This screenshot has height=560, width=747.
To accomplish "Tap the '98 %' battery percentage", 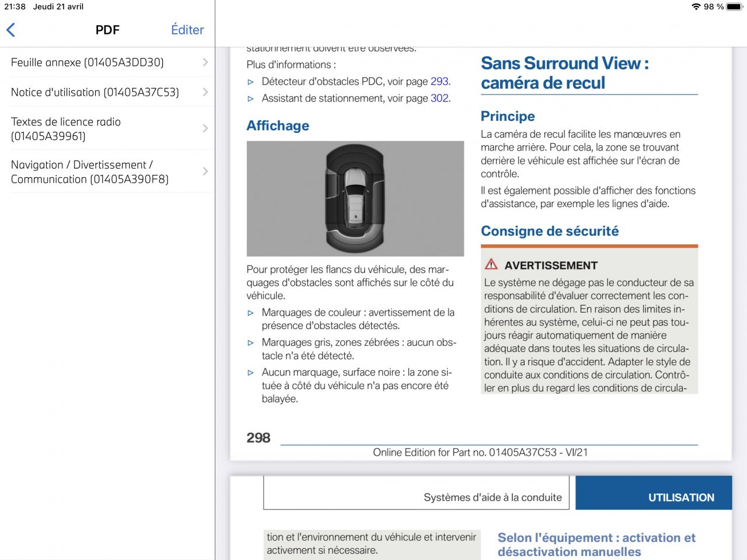I will pyautogui.click(x=714, y=6).
